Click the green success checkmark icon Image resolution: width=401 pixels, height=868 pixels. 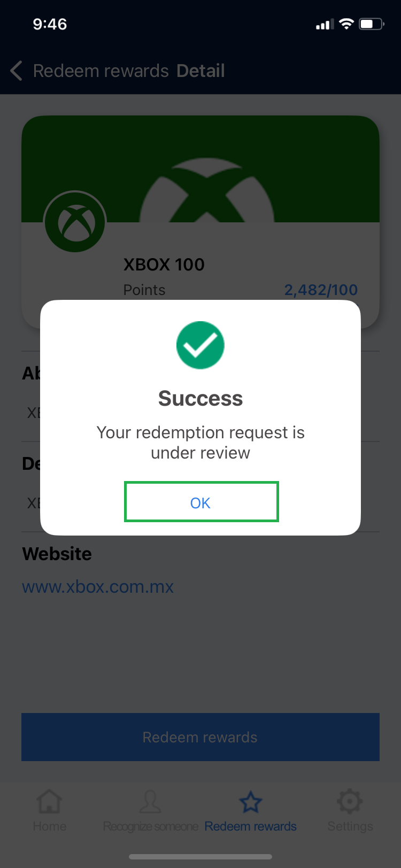(200, 345)
